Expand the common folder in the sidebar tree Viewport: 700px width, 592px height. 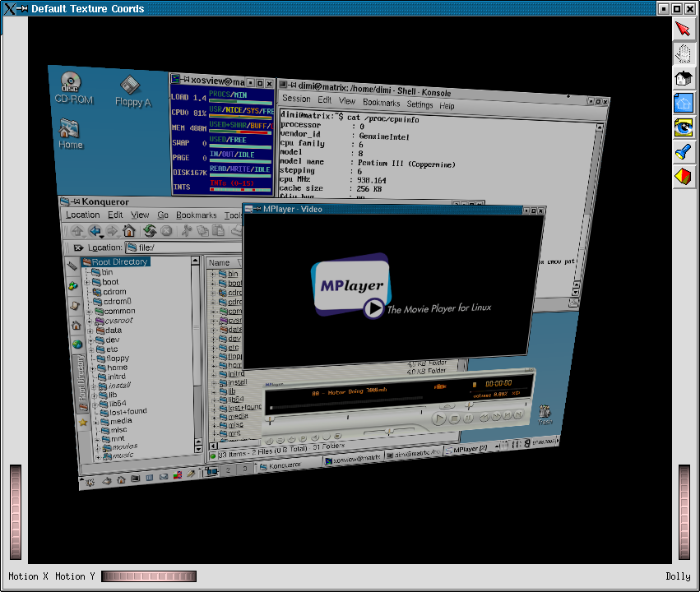pyautogui.click(x=88, y=312)
